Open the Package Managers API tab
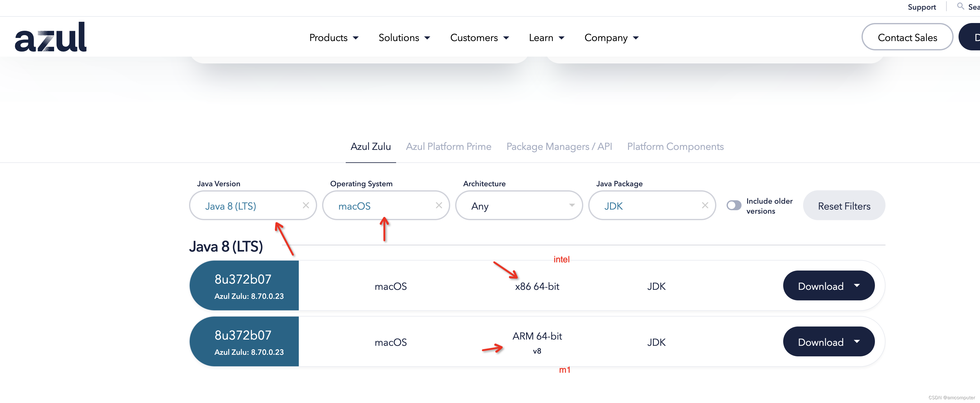 (x=559, y=147)
